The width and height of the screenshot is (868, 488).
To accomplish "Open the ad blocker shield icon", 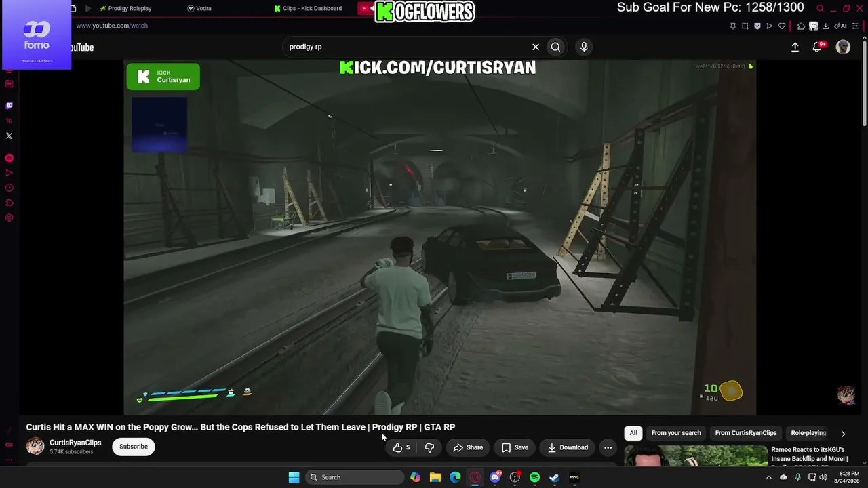I will (x=757, y=26).
